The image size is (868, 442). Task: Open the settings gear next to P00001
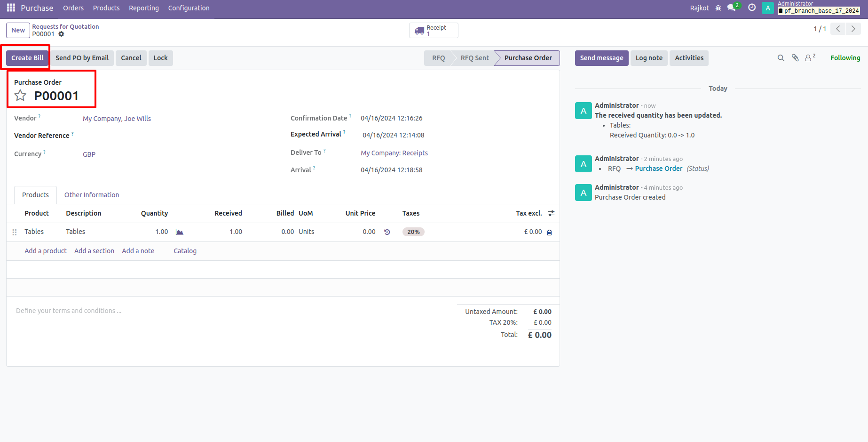(62, 34)
